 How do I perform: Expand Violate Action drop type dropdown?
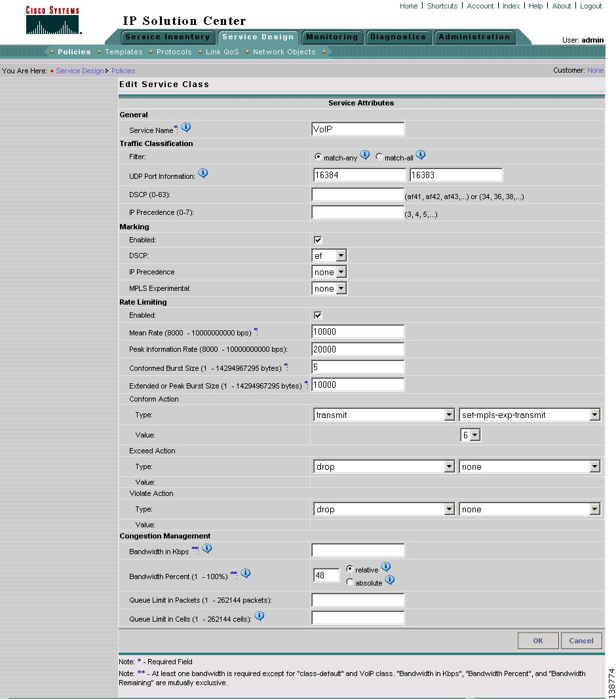tap(384, 509)
